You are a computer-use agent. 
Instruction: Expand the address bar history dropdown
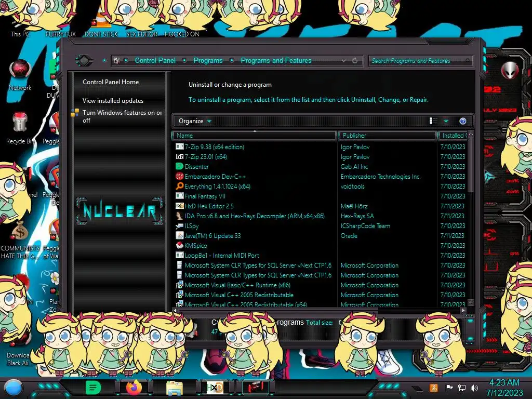344,60
